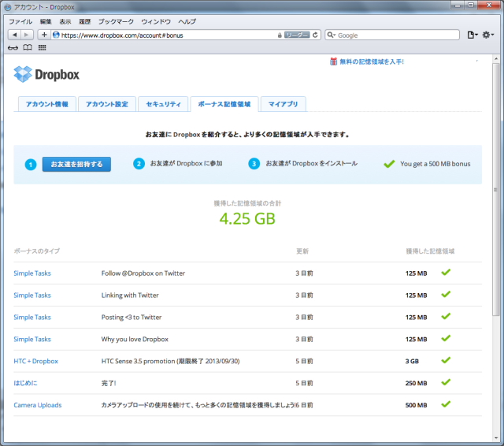The width and height of the screenshot is (504, 446).
Task: Click the 250 MB value
Action: pos(417,383)
